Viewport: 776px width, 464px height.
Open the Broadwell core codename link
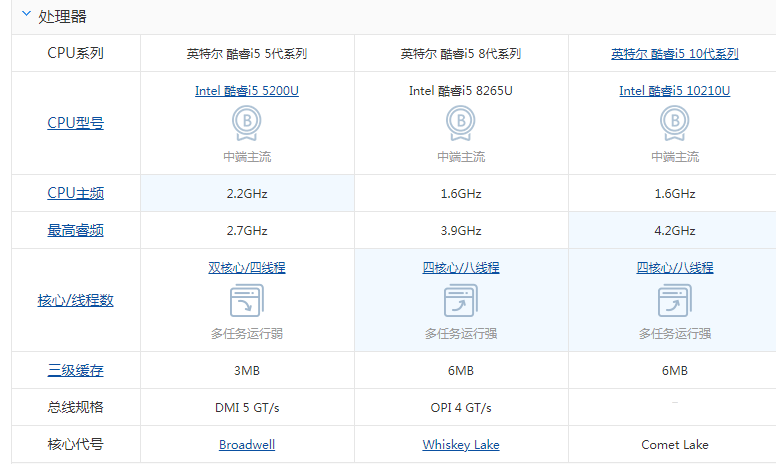click(x=246, y=445)
